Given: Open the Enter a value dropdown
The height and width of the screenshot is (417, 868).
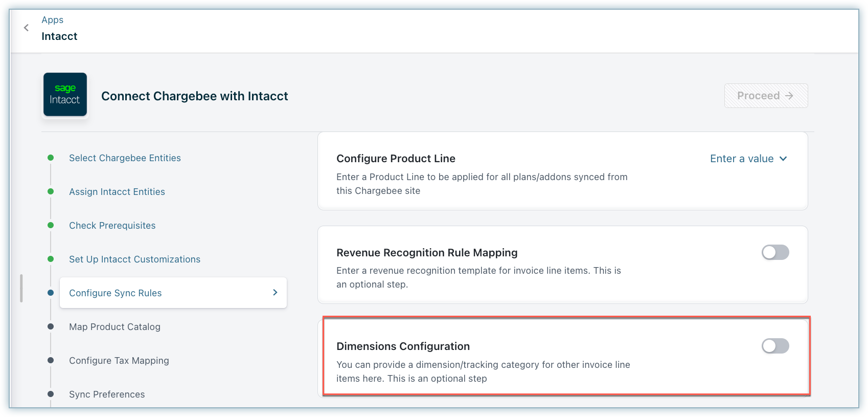Looking at the screenshot, I should point(747,159).
